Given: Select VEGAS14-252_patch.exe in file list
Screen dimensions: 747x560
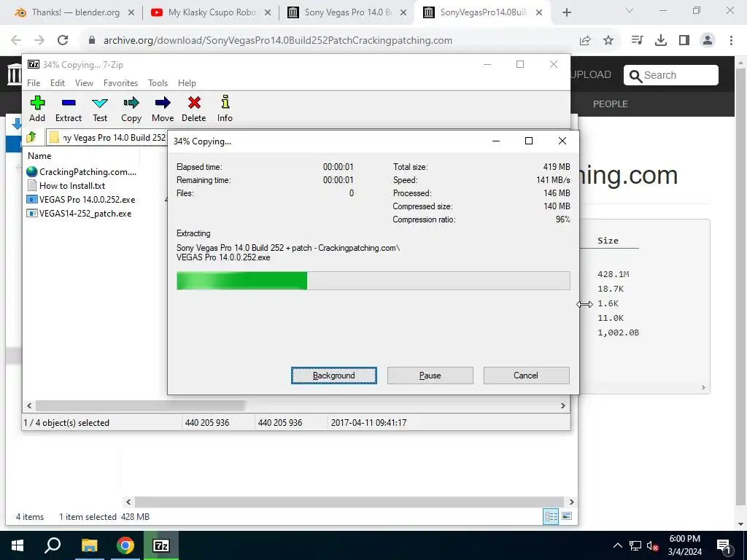Looking at the screenshot, I should coord(80,214).
